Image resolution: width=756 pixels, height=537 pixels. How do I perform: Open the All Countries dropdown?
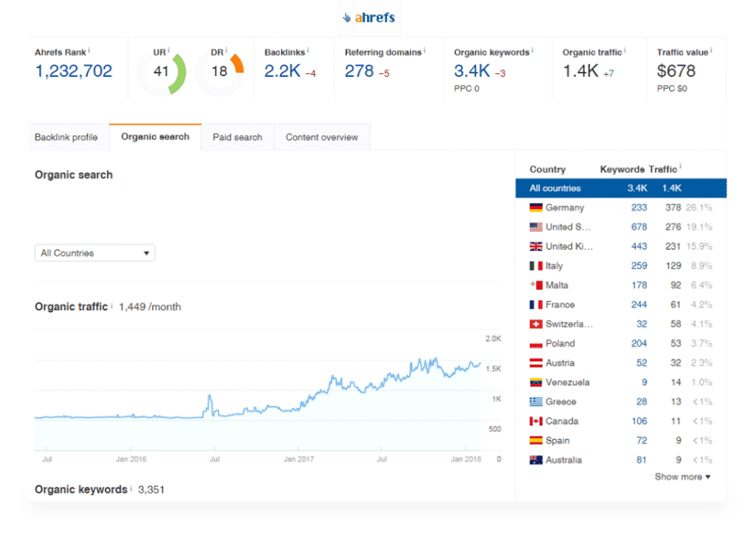pos(95,253)
